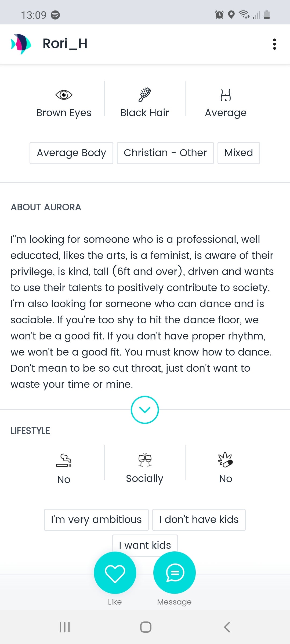The image size is (290, 644).
Task: Tap the I'm very ambitious tag
Action: (96, 520)
